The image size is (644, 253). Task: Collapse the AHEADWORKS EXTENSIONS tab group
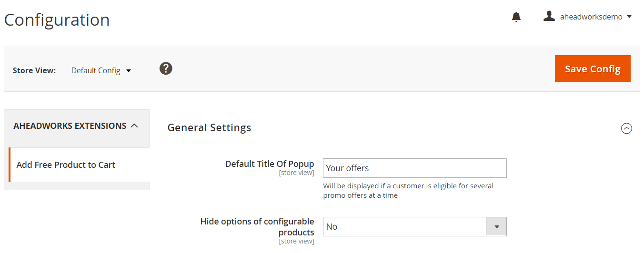(70, 126)
